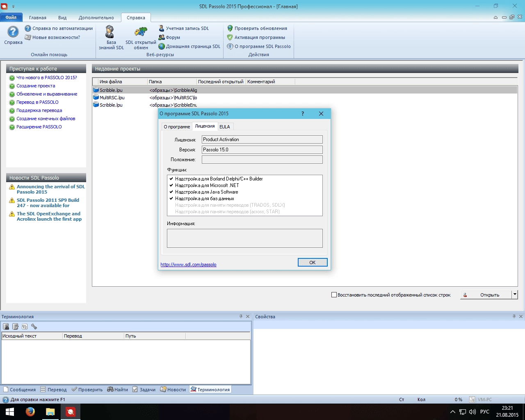Click the Открыть button
Viewport: 525px width, 420px height.
pos(486,294)
